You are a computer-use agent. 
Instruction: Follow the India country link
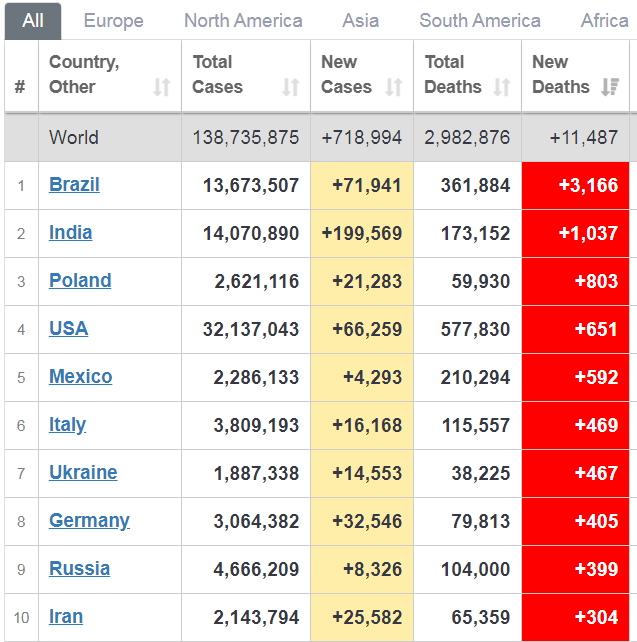(70, 233)
